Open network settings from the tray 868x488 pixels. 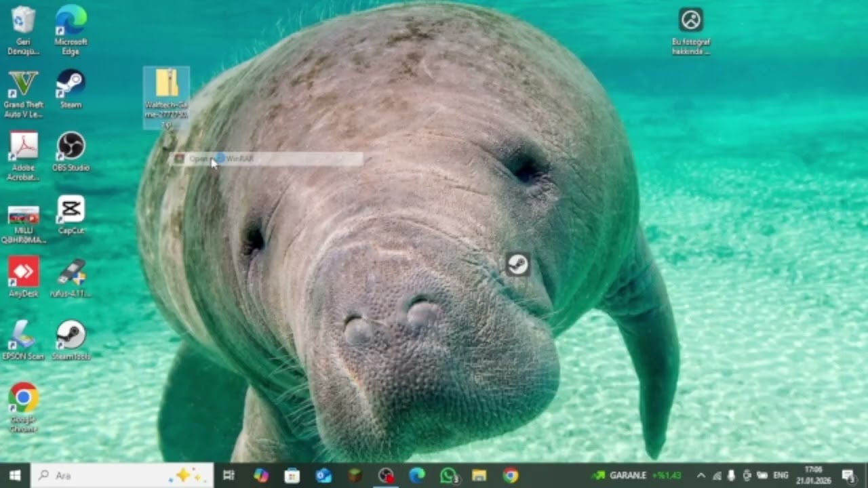pos(717,476)
